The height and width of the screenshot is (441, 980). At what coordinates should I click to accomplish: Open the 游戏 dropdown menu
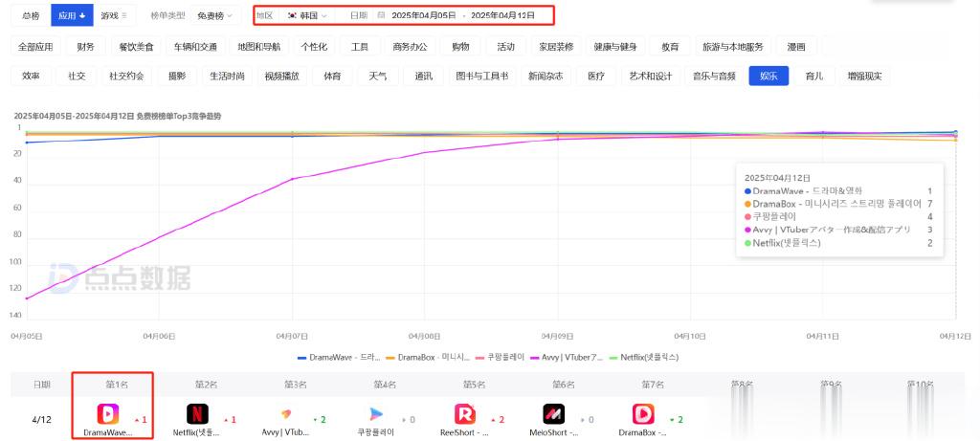(x=115, y=15)
